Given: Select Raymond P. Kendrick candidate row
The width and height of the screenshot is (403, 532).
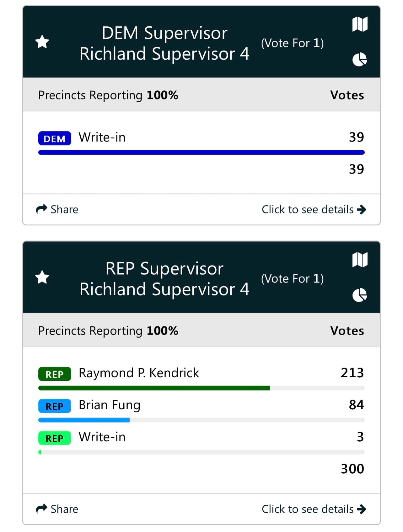Looking at the screenshot, I should click(201, 378).
